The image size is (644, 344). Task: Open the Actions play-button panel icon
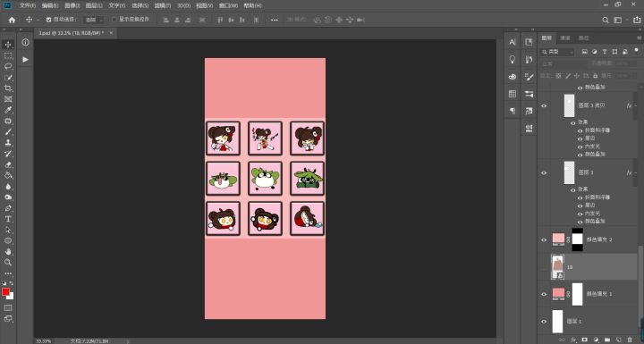(25, 60)
